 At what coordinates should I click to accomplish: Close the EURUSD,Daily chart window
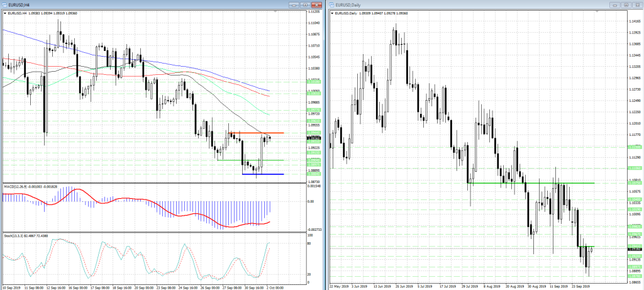(x=638, y=5)
